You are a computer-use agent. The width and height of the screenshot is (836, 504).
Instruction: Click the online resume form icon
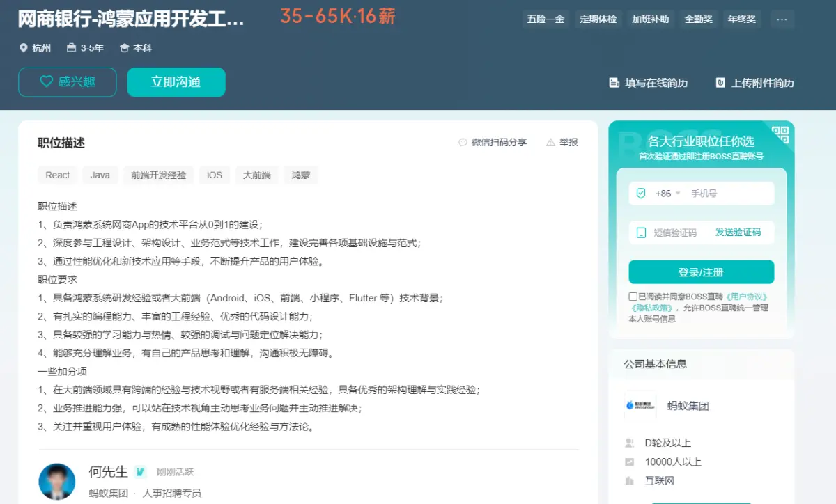(614, 83)
